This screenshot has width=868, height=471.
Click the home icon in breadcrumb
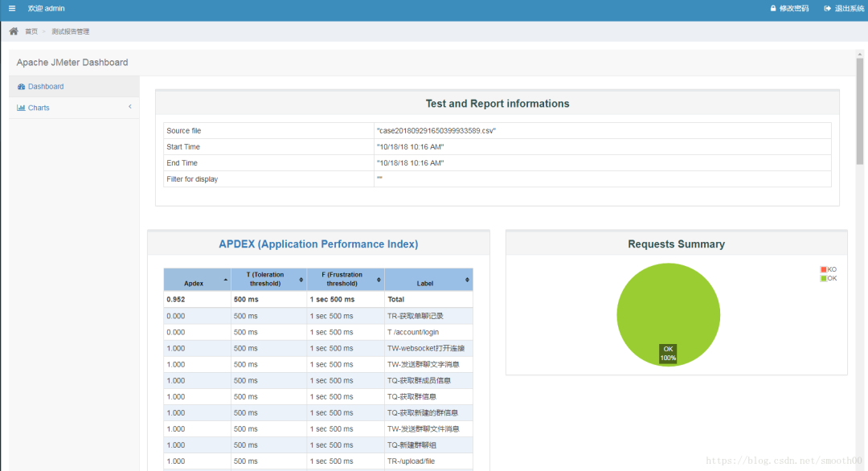pyautogui.click(x=14, y=31)
